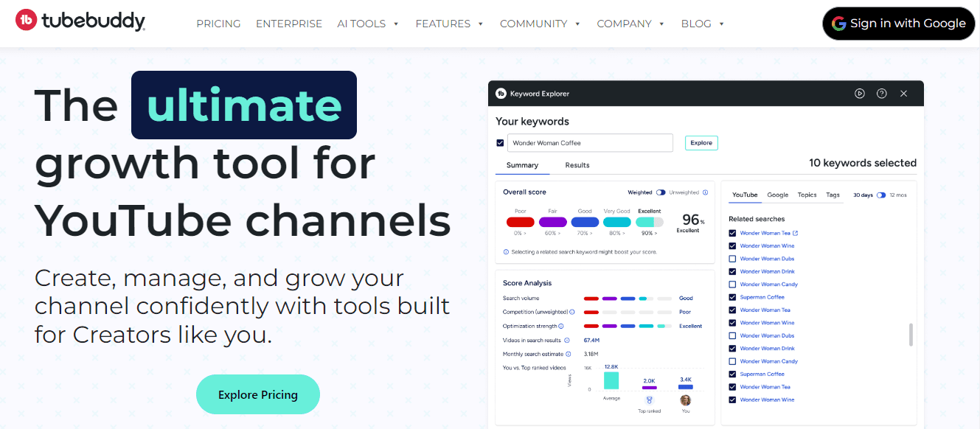Viewport: 980px width, 429px height.
Task: Open the external link icon next to Wonder Woman Tea
Action: click(x=797, y=232)
